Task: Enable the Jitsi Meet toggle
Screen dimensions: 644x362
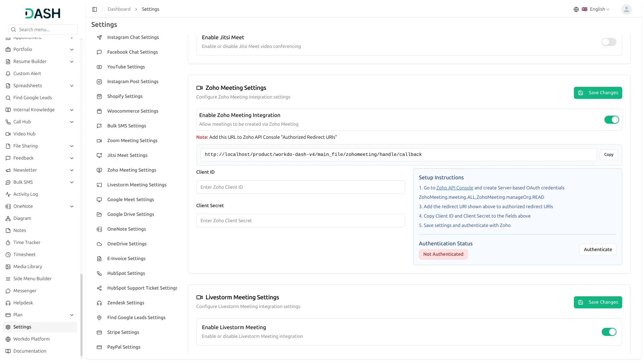Action: 609,42
